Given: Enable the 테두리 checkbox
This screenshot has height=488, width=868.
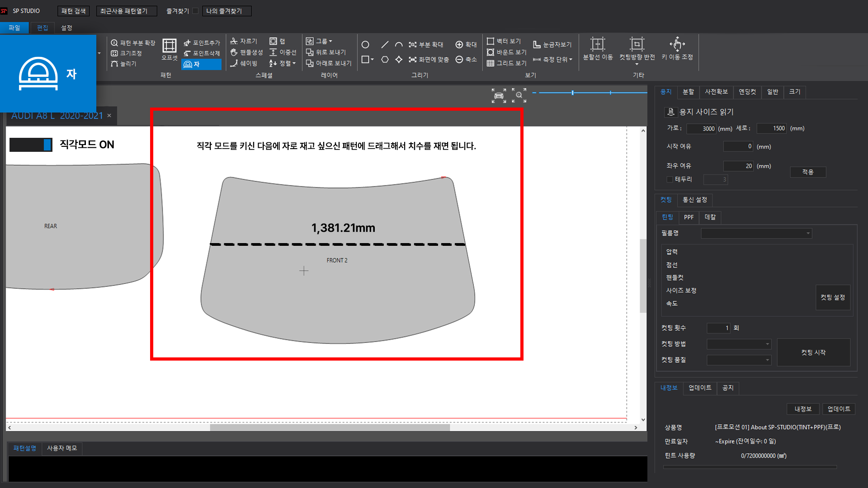Looking at the screenshot, I should pyautogui.click(x=670, y=179).
